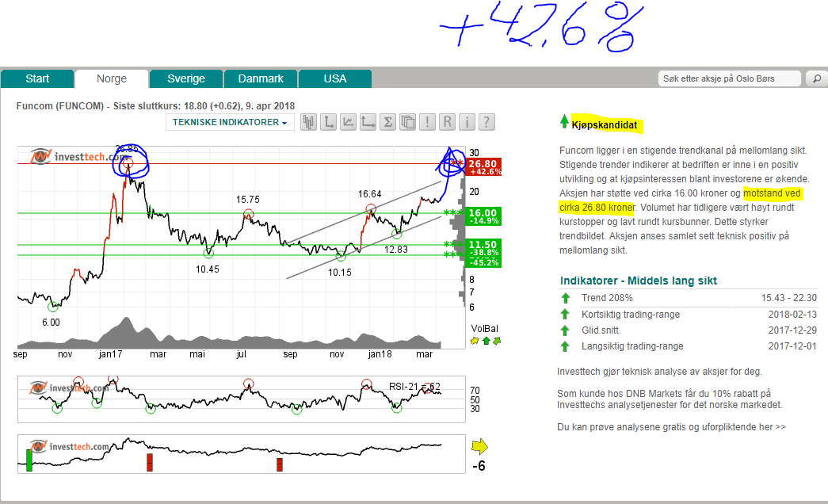
Task: Click green arrow beside Trend 208%
Action: tap(566, 298)
